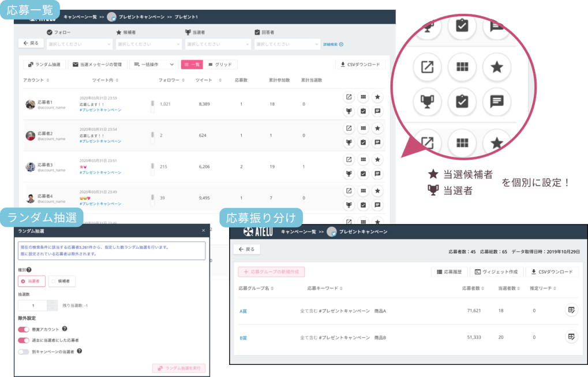Click 応募者1's profile avatar

coord(31,104)
